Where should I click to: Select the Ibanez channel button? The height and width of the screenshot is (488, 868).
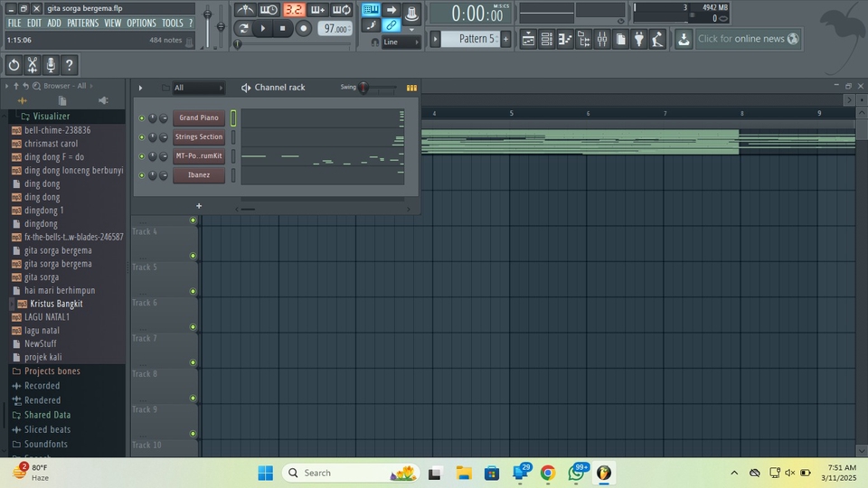199,174
